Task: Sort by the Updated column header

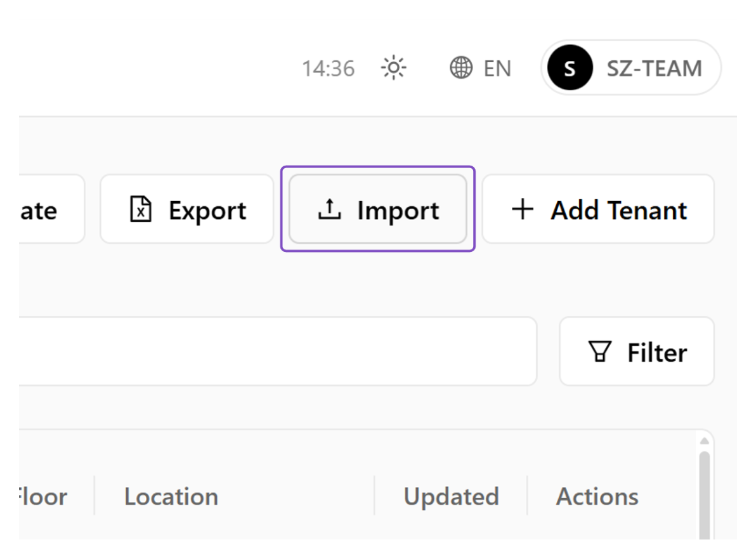Action: (452, 496)
